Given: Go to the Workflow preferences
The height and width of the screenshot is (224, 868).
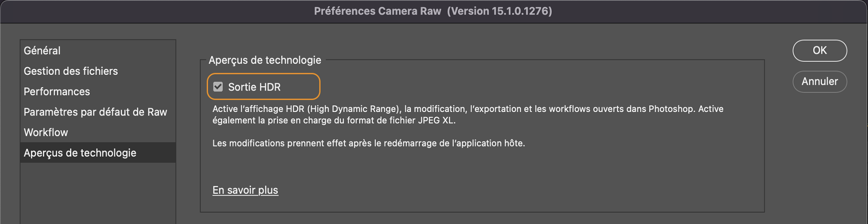Looking at the screenshot, I should 46,132.
